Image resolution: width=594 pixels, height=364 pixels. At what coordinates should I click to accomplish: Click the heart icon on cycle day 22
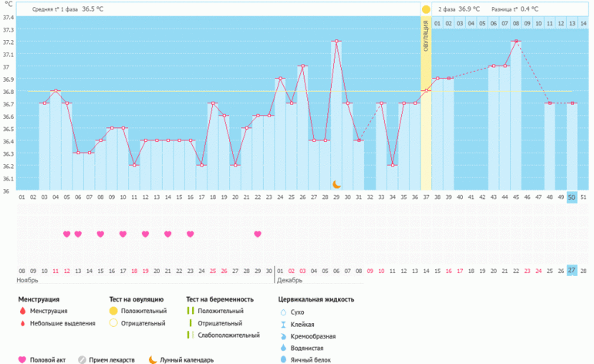(258, 234)
